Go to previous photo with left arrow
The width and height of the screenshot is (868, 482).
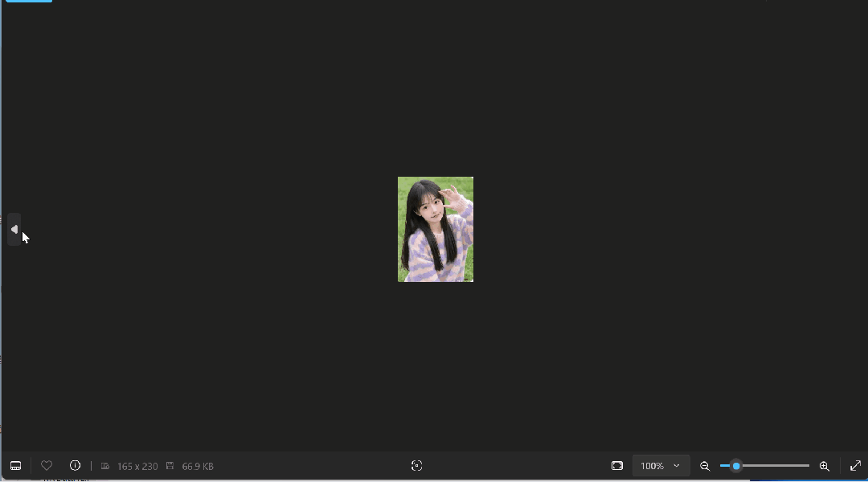[x=14, y=229]
